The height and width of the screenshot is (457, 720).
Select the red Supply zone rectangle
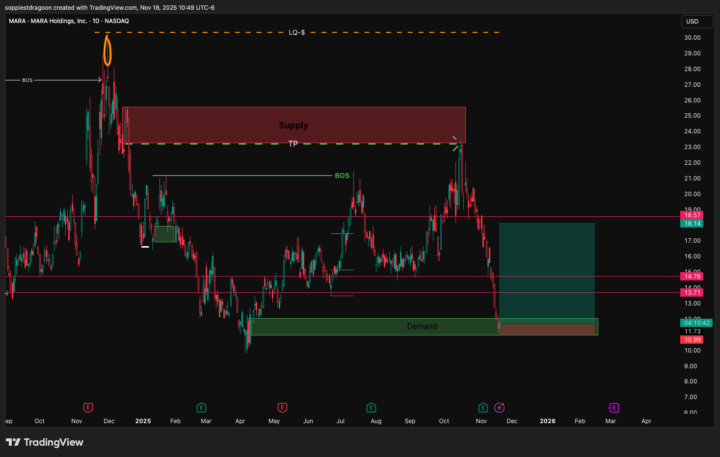click(x=294, y=125)
